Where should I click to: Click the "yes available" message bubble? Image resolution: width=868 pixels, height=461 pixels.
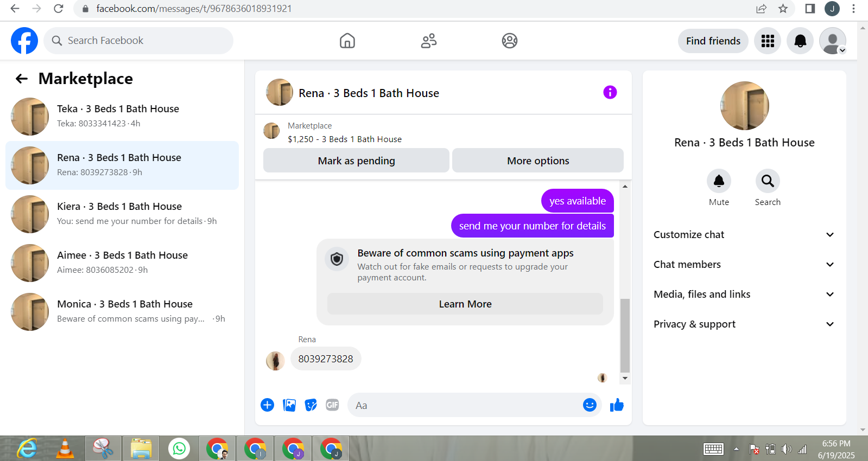[578, 201]
